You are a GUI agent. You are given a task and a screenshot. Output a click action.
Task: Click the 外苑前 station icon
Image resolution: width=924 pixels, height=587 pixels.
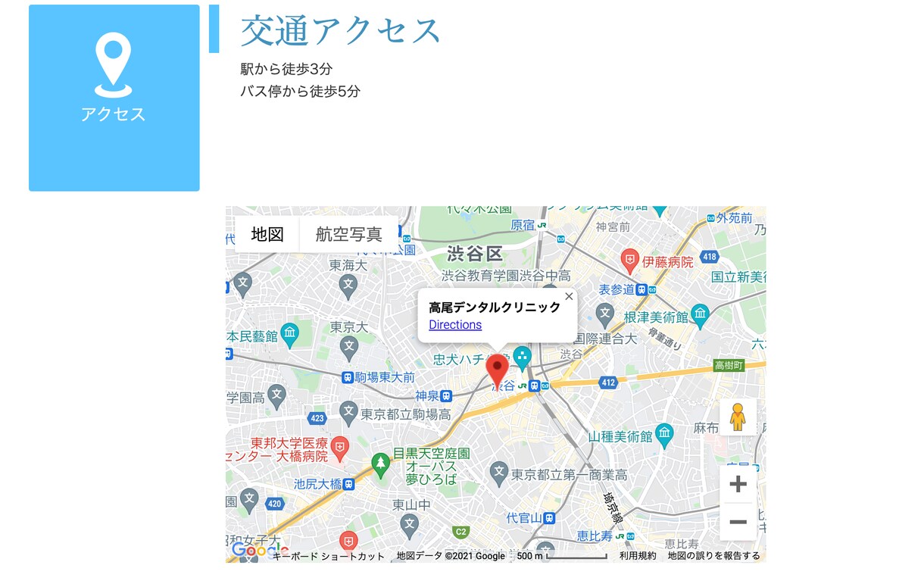(x=710, y=218)
